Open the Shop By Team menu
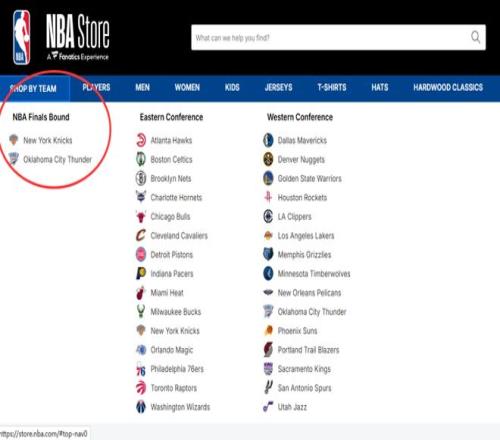Image resolution: width=500 pixels, height=440 pixels. point(33,88)
